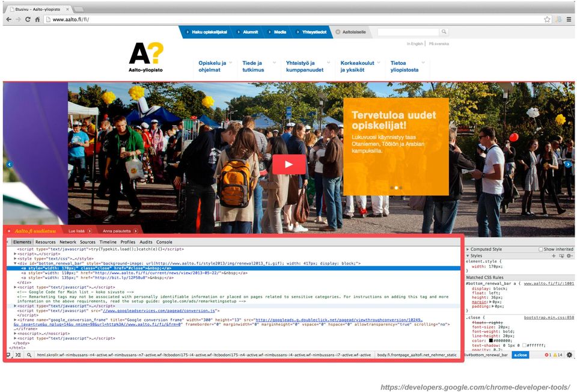
Task: Click the page icon in address bar
Action: click(47, 19)
